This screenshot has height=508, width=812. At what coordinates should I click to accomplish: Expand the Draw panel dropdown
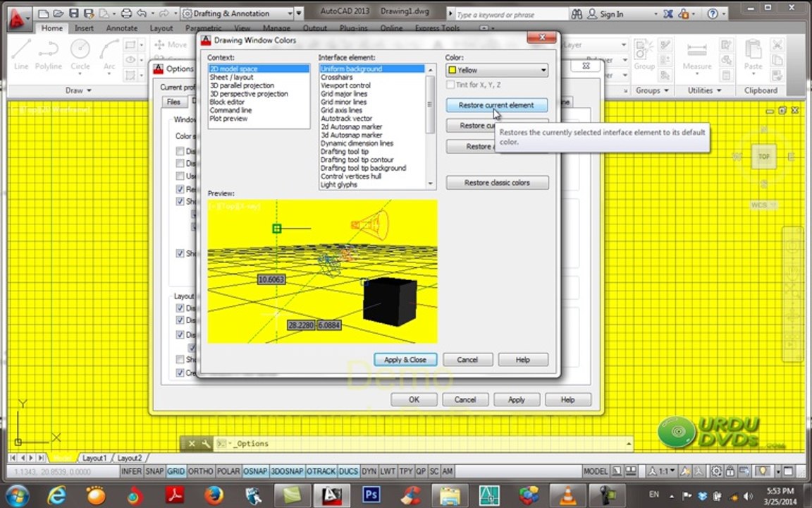click(78, 90)
